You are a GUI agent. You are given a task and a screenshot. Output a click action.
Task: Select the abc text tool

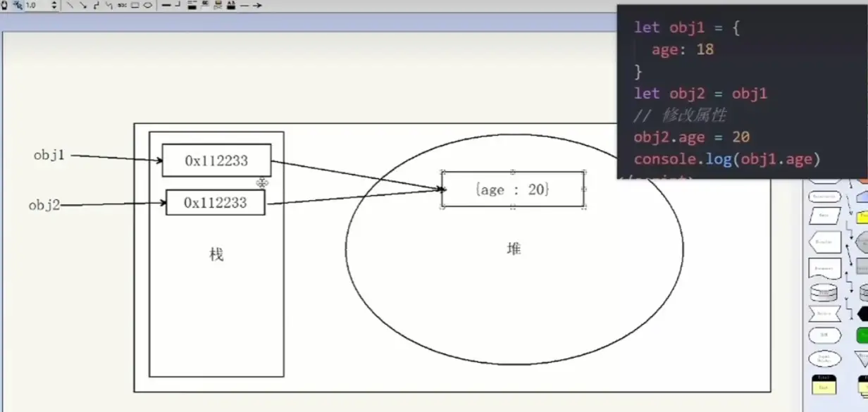123,5
